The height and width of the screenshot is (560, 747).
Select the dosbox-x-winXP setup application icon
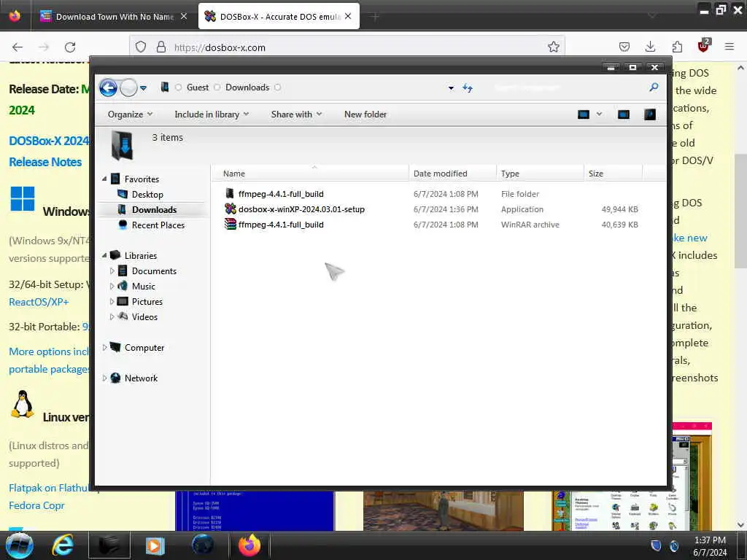point(231,209)
